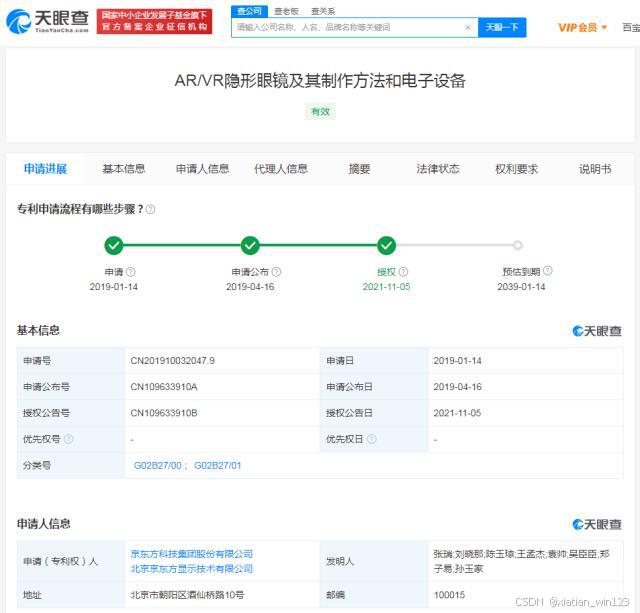Click the date 2021-11-05 under 授权

click(x=386, y=287)
